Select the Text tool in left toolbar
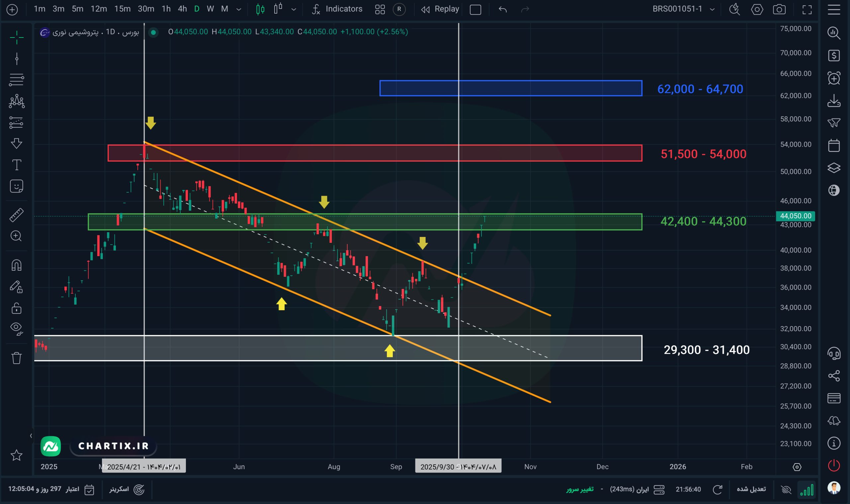This screenshot has height=504, width=850. 16,165
